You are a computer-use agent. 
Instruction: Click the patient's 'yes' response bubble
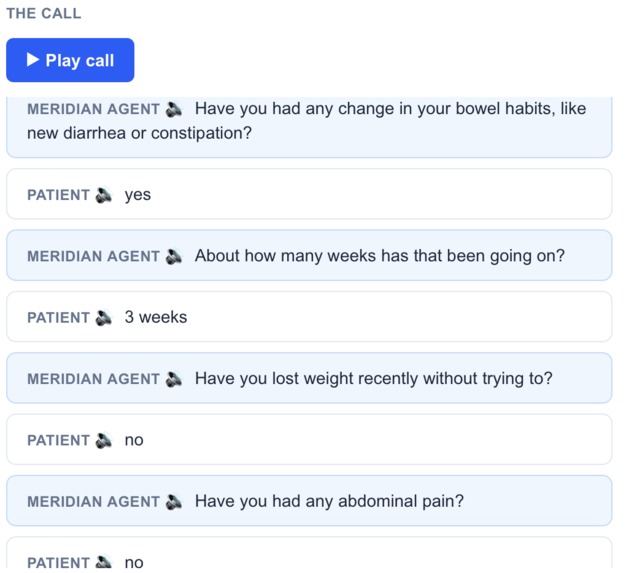point(309,194)
